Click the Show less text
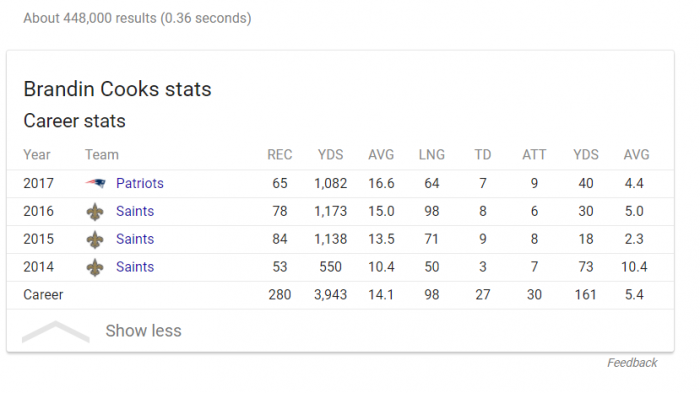The image size is (700, 393). point(143,331)
